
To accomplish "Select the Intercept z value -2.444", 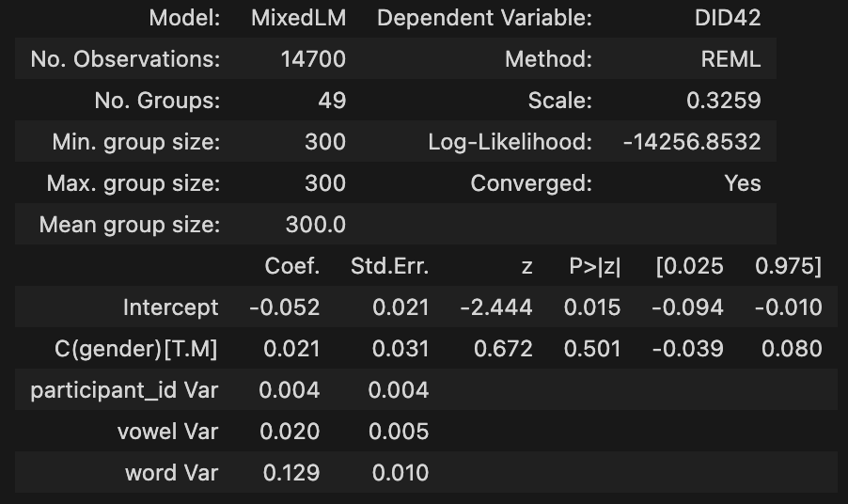I will point(496,307).
